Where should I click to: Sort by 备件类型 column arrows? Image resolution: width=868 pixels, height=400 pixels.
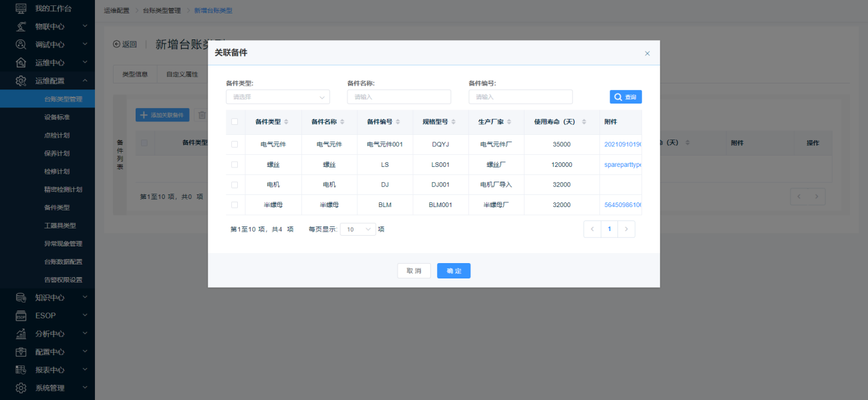[287, 122]
